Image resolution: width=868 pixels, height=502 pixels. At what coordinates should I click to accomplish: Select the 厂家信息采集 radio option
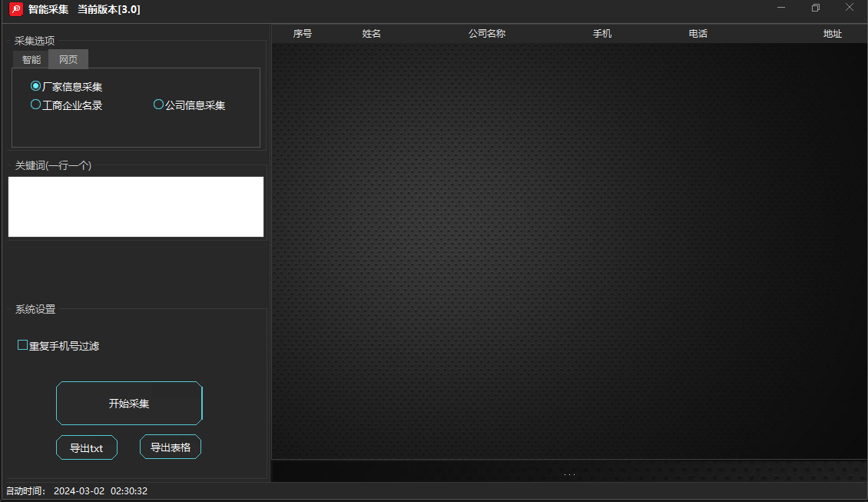(x=35, y=86)
